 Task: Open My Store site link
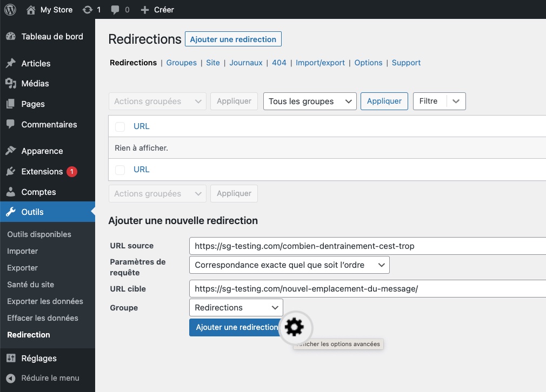coord(56,10)
